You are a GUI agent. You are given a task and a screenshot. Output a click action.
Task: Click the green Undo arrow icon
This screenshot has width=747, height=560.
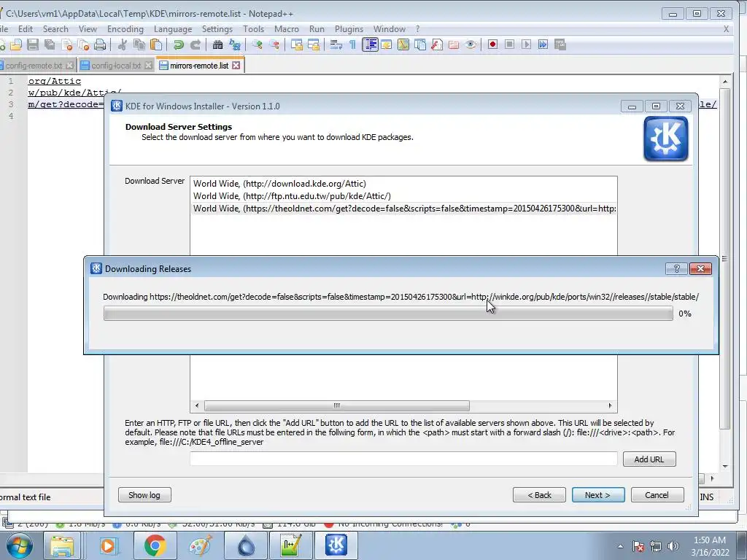178,44
